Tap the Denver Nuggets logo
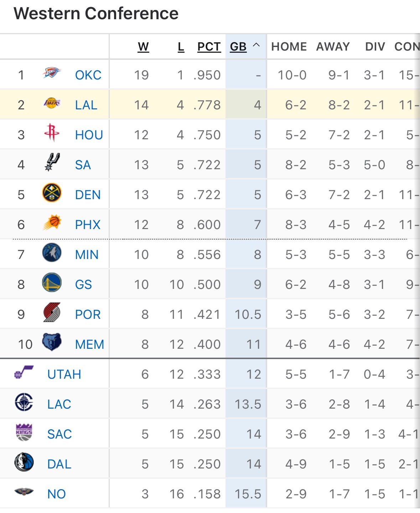This screenshot has height=513, width=420. coord(52,193)
